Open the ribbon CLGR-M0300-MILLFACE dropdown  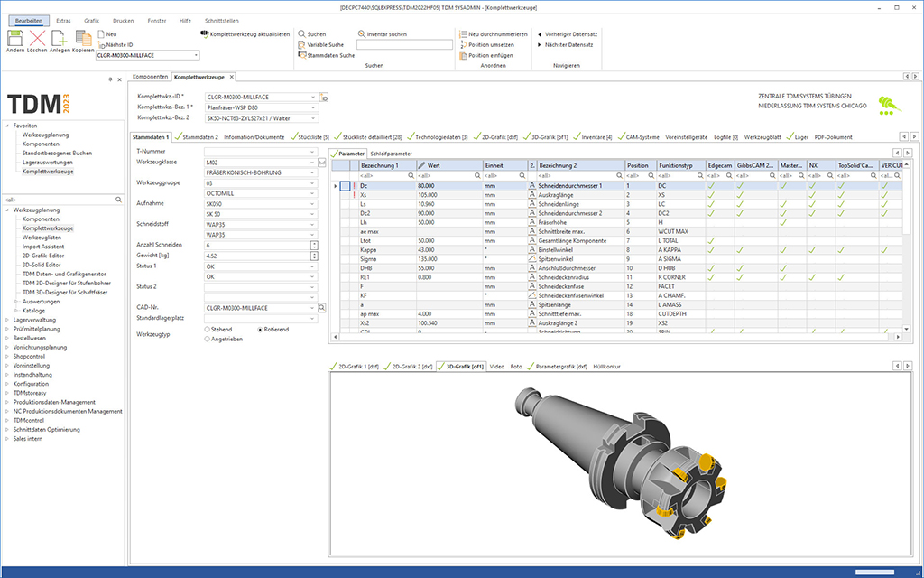196,55
